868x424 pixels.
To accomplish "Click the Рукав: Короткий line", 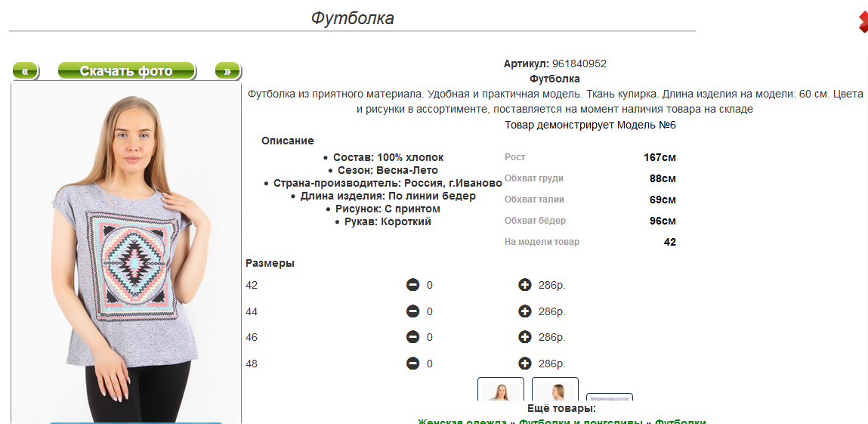I will coord(388,222).
